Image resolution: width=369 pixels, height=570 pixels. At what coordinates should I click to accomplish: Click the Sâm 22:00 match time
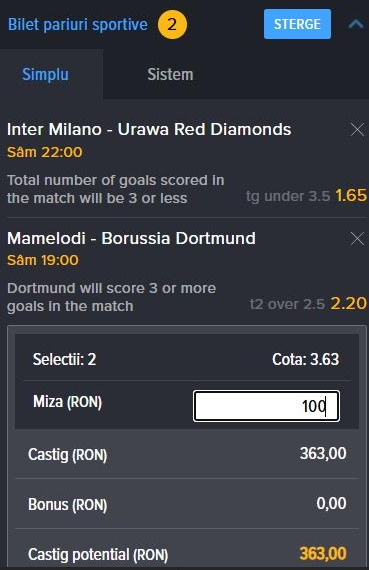pos(45,152)
